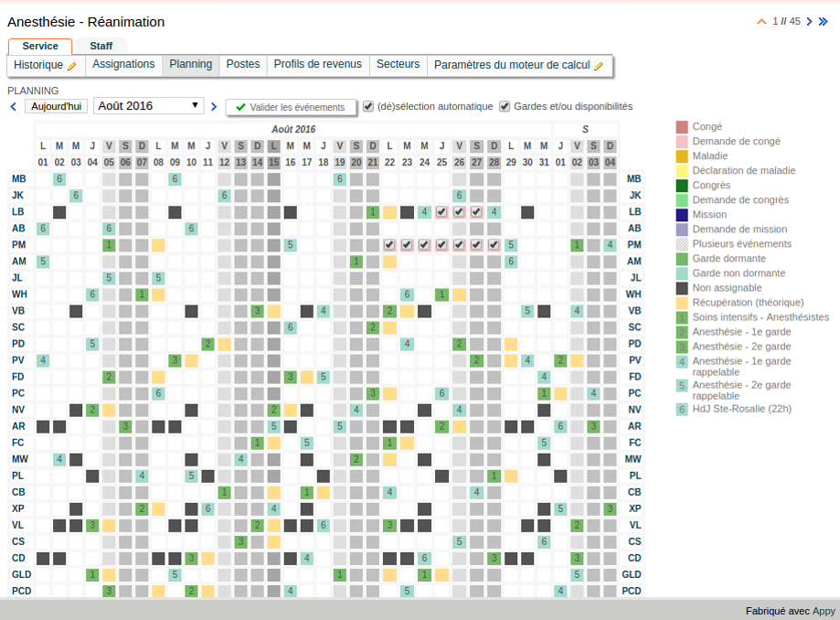Advance to next month with right arrow
This screenshot has width=840, height=620.
pos(214,107)
